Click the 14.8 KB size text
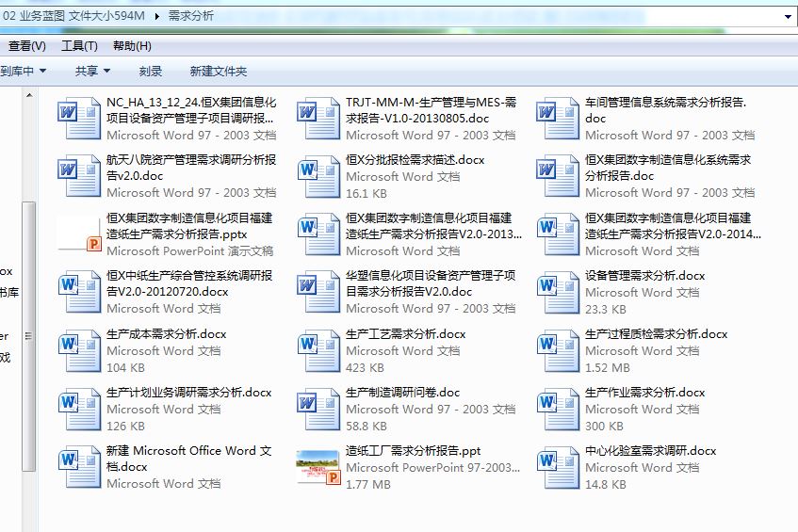Screen dimensions: 798x532 606,485
